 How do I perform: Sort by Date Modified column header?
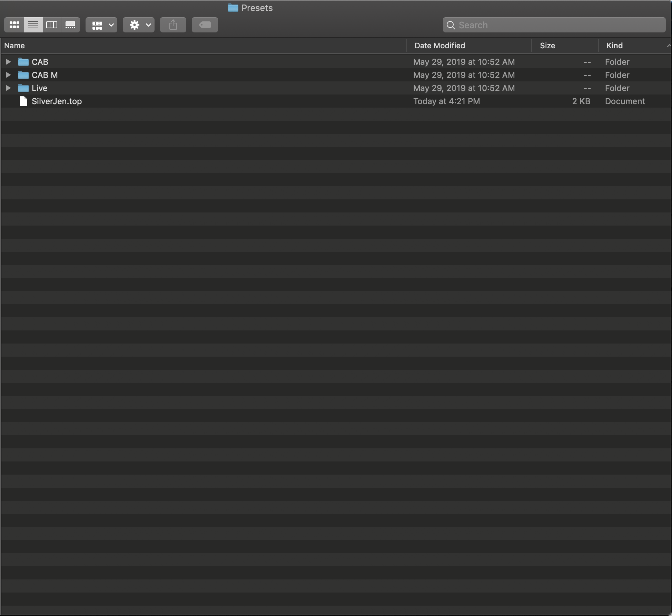click(x=439, y=46)
